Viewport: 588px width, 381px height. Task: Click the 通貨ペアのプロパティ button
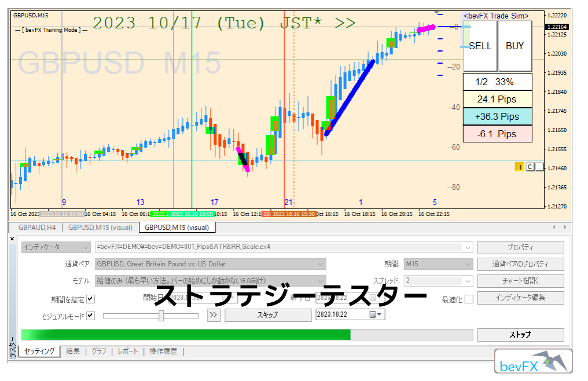pos(520,264)
